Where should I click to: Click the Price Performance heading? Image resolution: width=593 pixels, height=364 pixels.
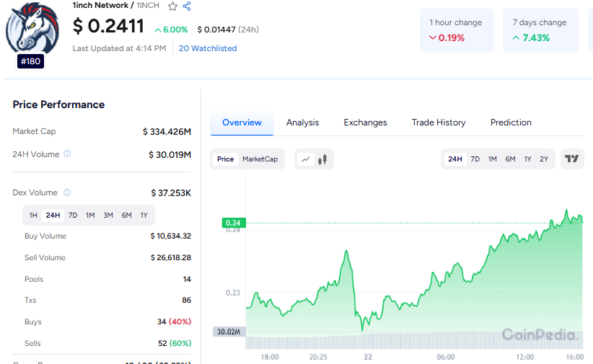tap(58, 105)
